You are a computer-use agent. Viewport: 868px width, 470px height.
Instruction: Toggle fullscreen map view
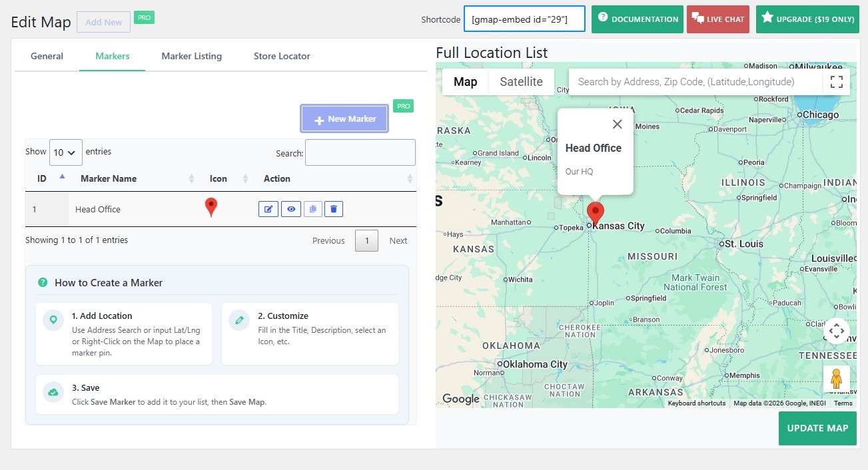point(837,82)
